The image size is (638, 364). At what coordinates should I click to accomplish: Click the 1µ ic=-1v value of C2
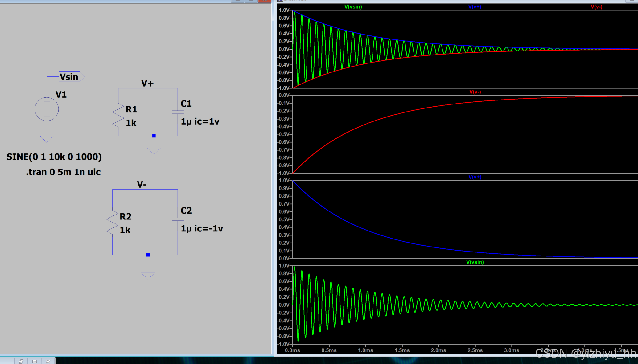[202, 229]
